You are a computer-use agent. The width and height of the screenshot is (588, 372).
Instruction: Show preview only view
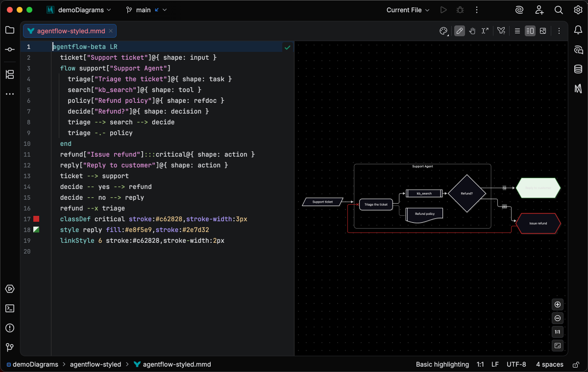point(543,31)
